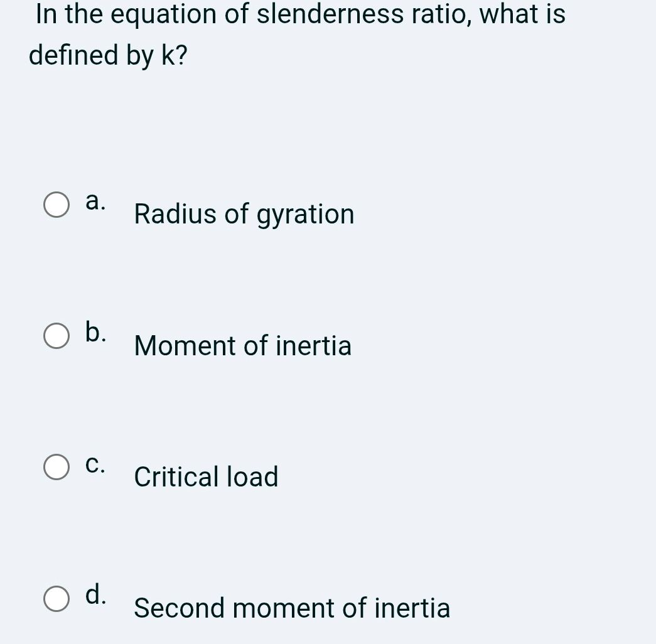Click the option letter d.
The height and width of the screenshot is (644, 656).
click(x=95, y=596)
